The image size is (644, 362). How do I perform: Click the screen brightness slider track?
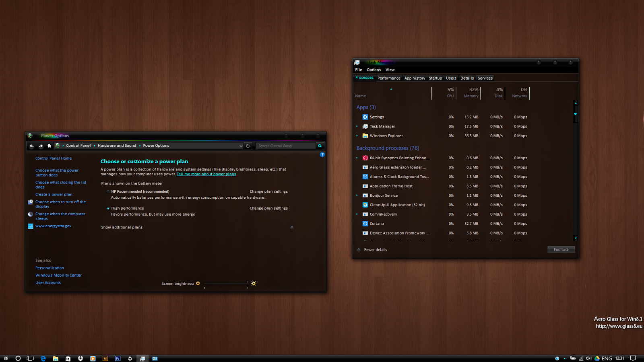(x=226, y=284)
